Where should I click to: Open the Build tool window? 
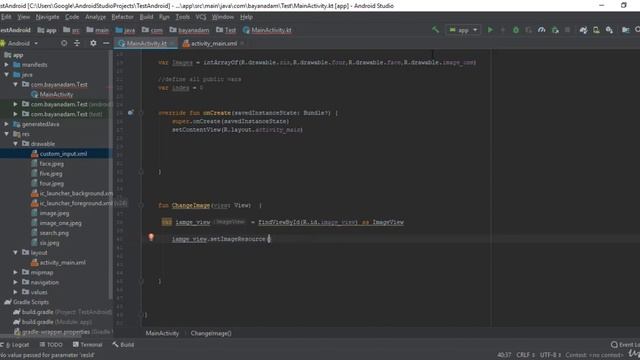pos(123,345)
